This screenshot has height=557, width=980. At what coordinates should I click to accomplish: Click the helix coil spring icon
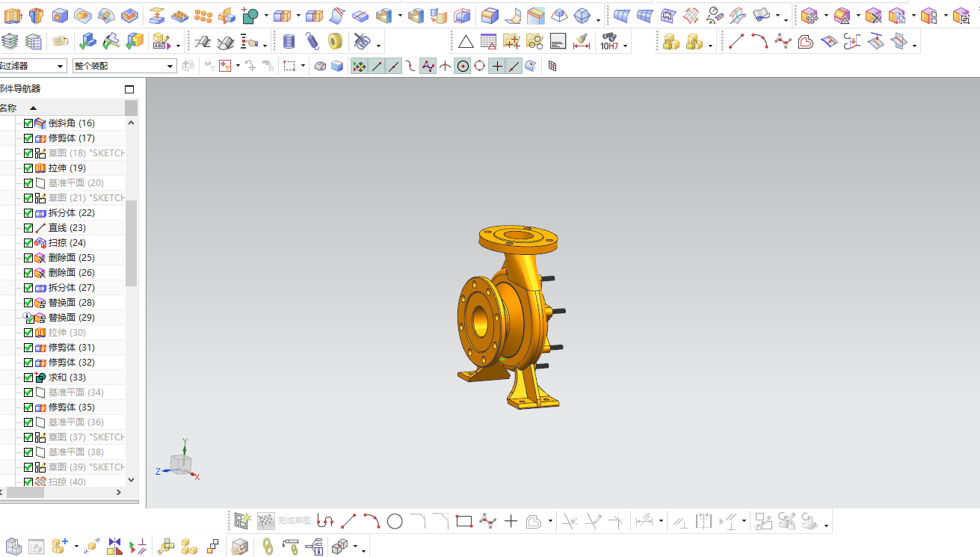(289, 42)
